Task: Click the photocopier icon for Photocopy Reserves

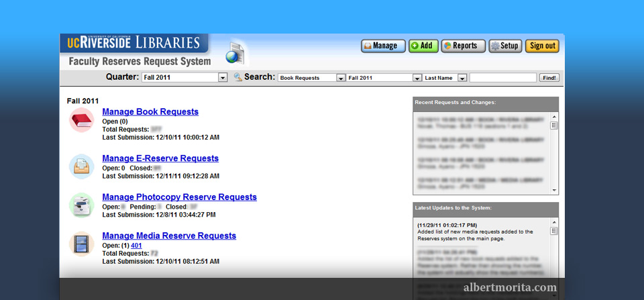Action: (x=81, y=205)
